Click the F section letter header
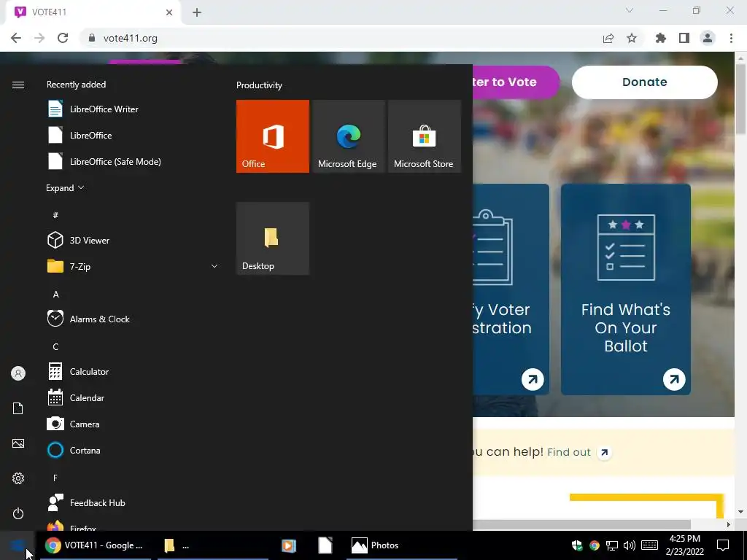This screenshot has width=747, height=560. [55, 478]
